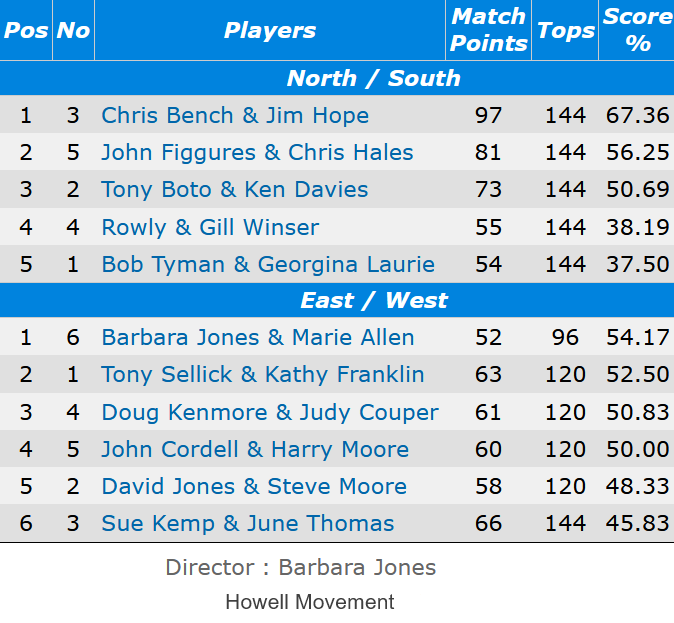Open Barbara Jones & Marie Allen link
The width and height of the screenshot is (674, 623).
point(258,337)
